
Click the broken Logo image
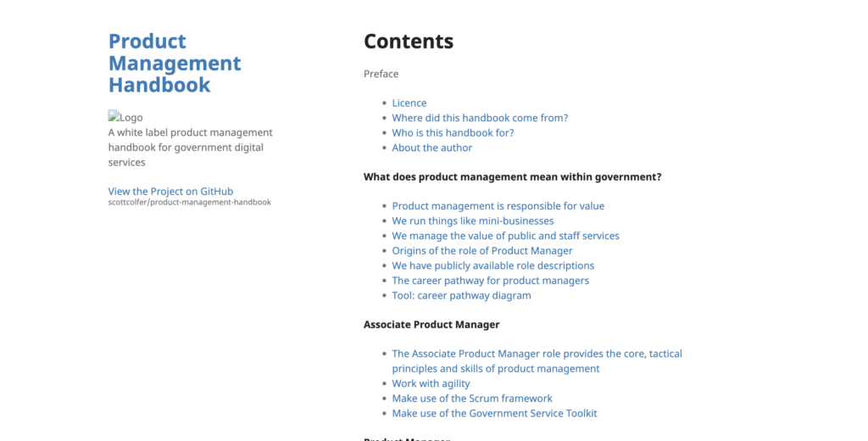(125, 118)
